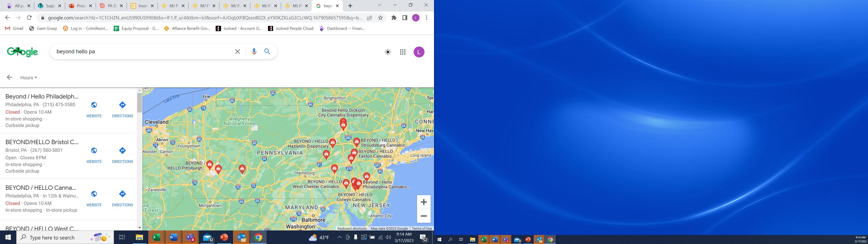Toggle Chrome side panel icon
This screenshot has width=868, height=244.
point(405,18)
